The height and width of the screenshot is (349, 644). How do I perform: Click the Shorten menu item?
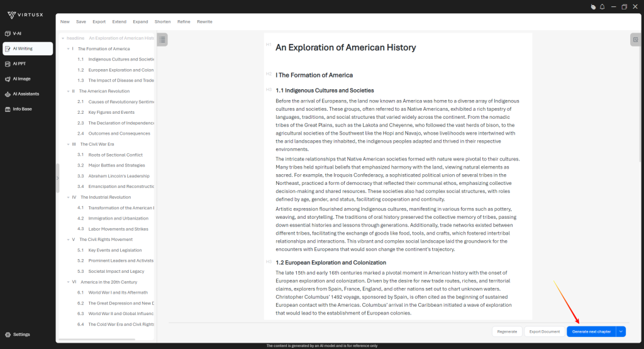pos(163,22)
